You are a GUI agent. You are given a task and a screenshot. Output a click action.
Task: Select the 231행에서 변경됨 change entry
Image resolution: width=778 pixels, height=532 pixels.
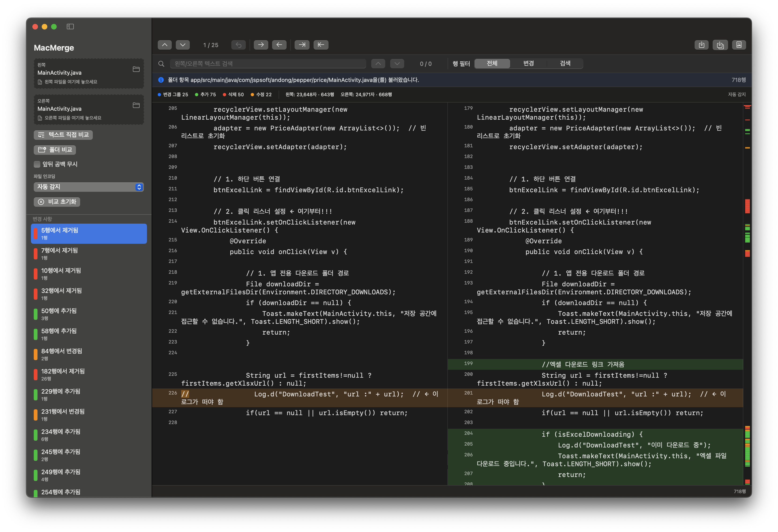pyautogui.click(x=89, y=415)
